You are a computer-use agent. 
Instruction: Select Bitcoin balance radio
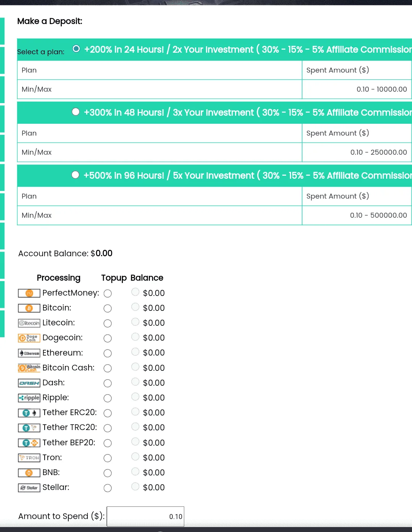coord(135,307)
